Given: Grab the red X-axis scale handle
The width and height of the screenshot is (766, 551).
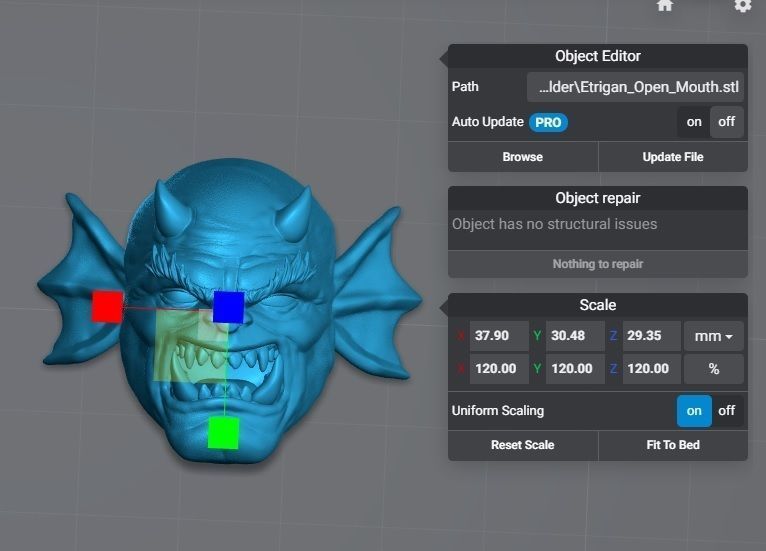Looking at the screenshot, I should pos(107,307).
